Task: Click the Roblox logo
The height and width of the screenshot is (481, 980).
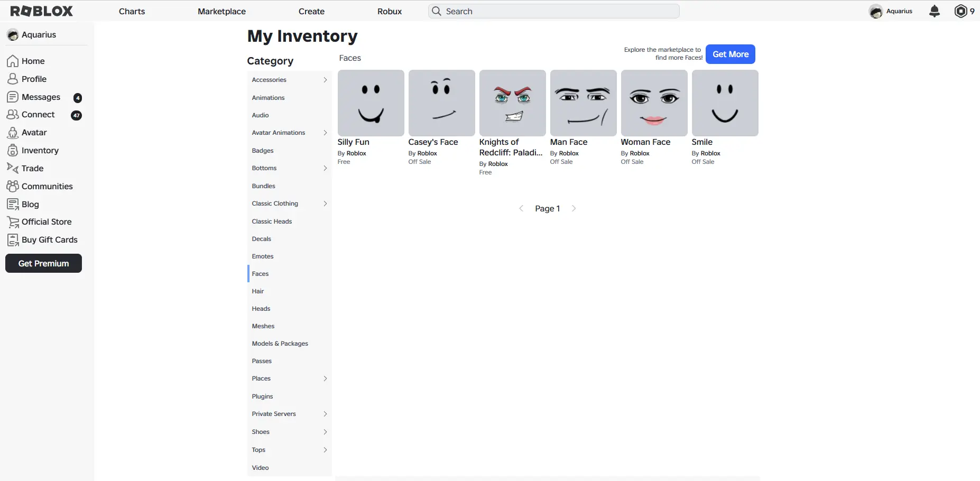Action: coord(42,11)
